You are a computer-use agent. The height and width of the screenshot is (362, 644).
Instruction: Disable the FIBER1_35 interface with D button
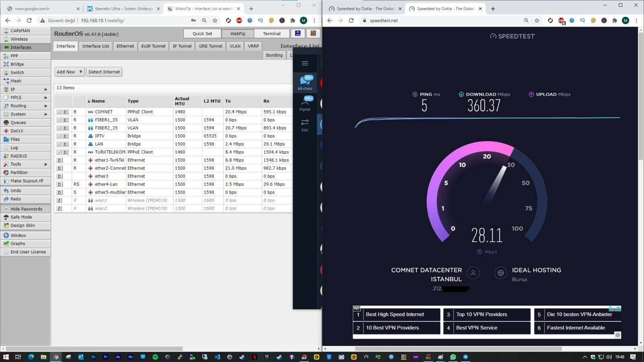65,120
